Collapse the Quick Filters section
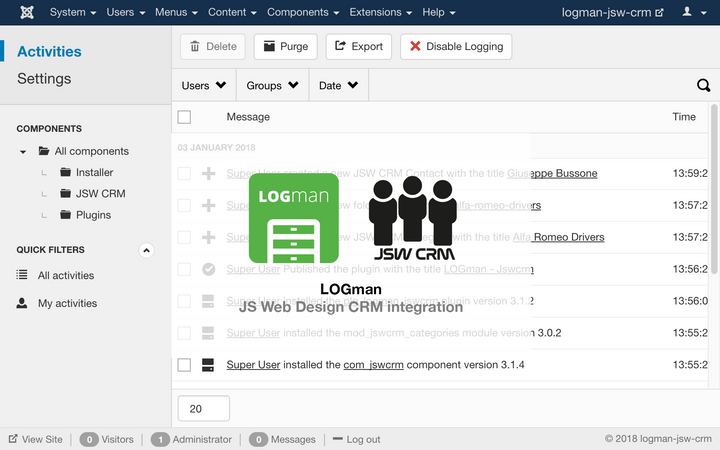Image resolution: width=720 pixels, height=450 pixels. coord(146,250)
